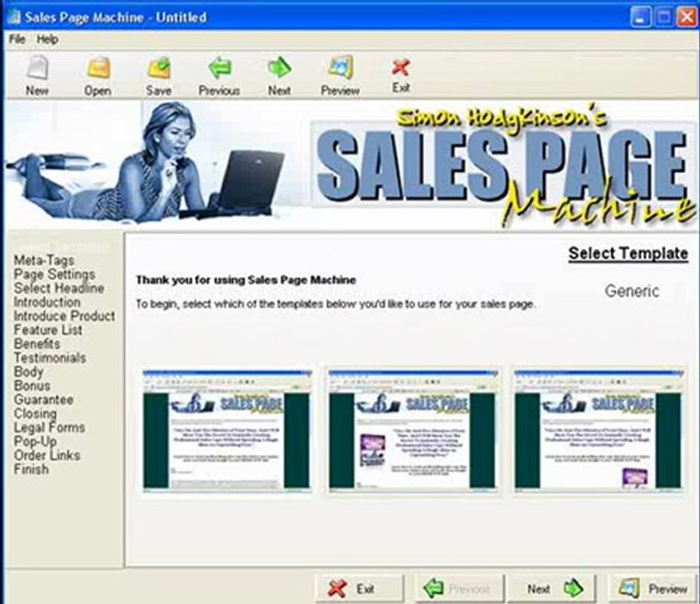Select the Body step

[x=29, y=372]
